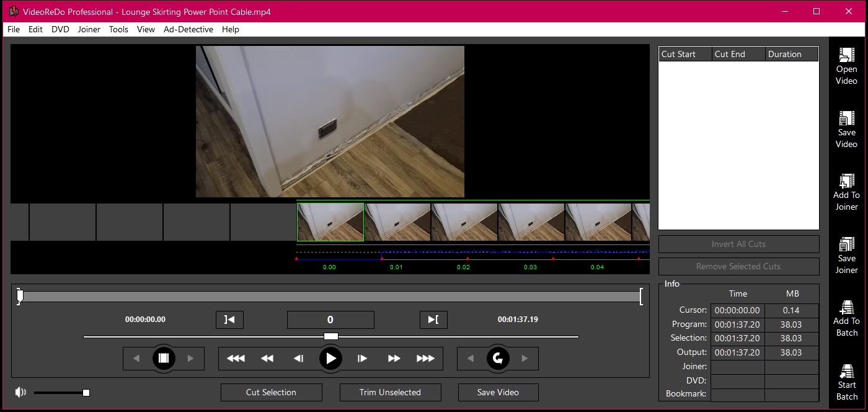
Task: Click the double-arrow fast forward button
Action: [x=394, y=359]
